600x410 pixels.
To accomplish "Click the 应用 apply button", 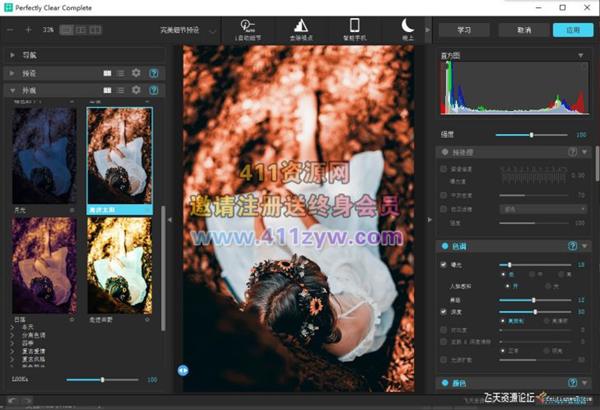I will click(x=572, y=30).
